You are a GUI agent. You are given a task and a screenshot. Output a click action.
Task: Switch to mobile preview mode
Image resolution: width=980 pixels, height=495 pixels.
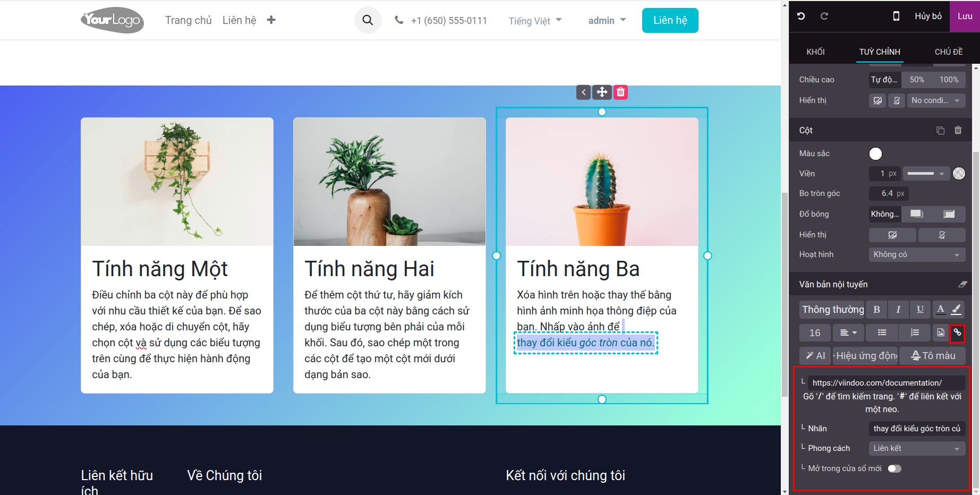click(897, 16)
